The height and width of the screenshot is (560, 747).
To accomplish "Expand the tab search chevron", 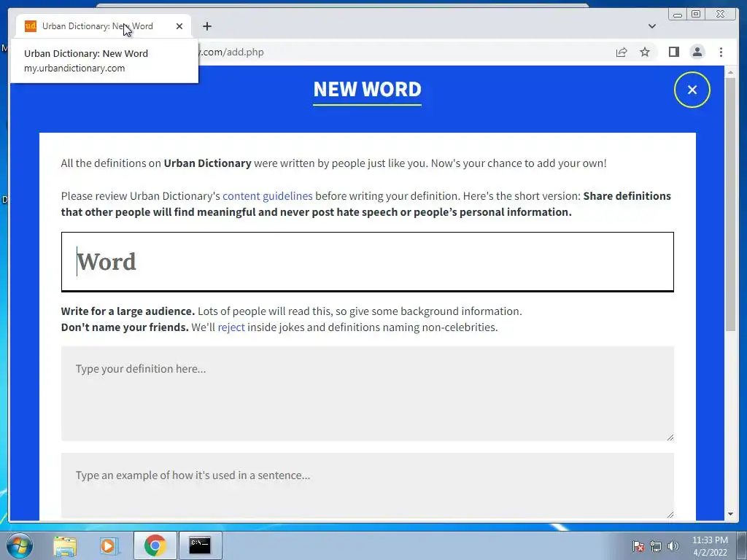I will point(651,26).
